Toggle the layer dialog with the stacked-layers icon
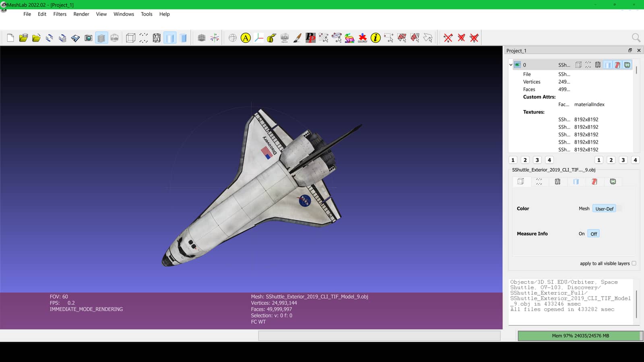Screen dimensions: 644x362 click(x=101, y=38)
